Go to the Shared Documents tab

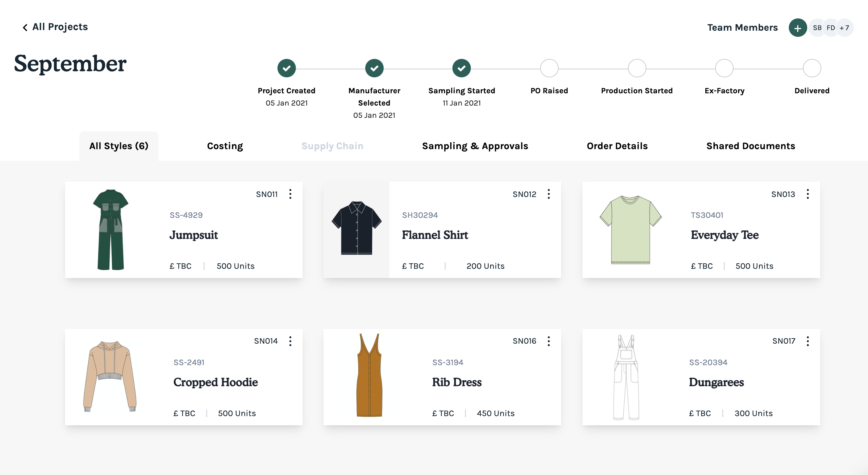click(x=750, y=146)
